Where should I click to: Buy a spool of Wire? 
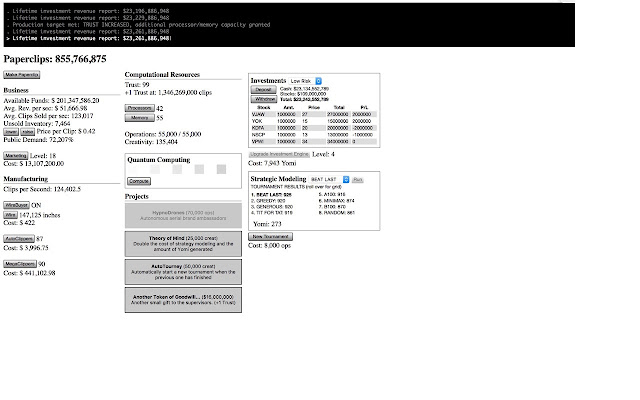(10, 215)
